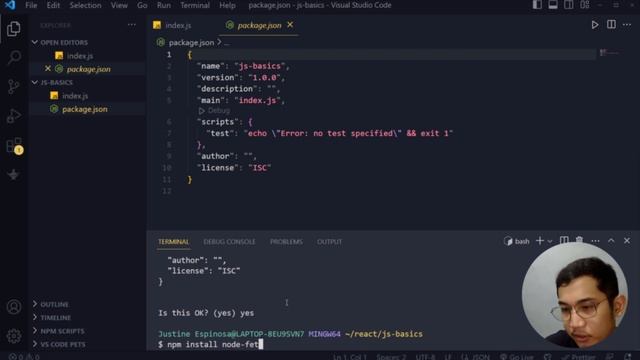Click the Run file play icon
Screen dimensions: 640x360
coord(595,25)
